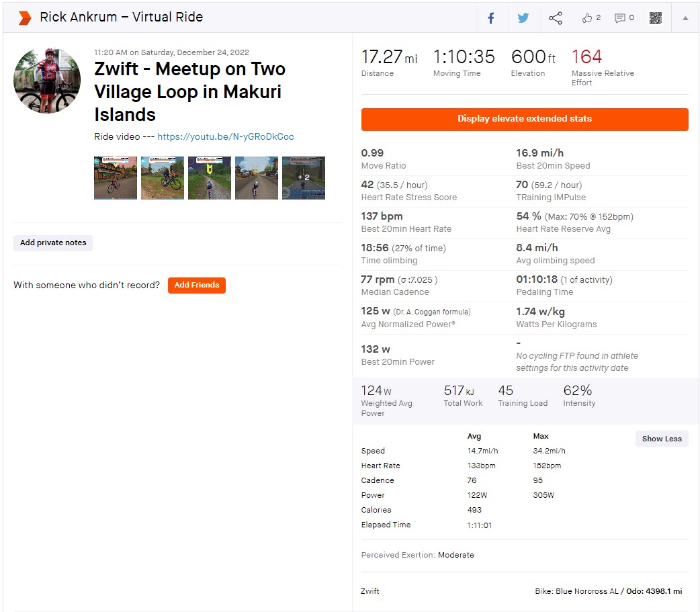View the +2 more photos thumbnail
The width and height of the screenshot is (700, 612).
[x=304, y=178]
